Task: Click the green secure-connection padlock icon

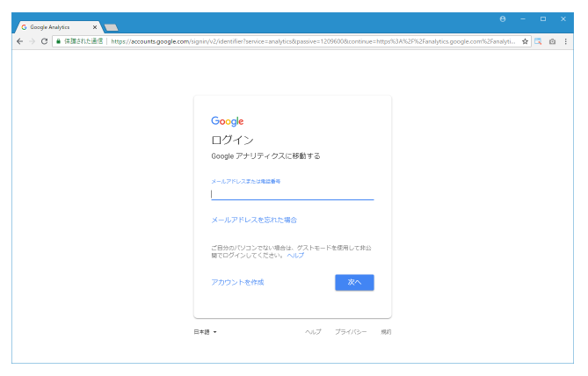Action: [x=58, y=41]
